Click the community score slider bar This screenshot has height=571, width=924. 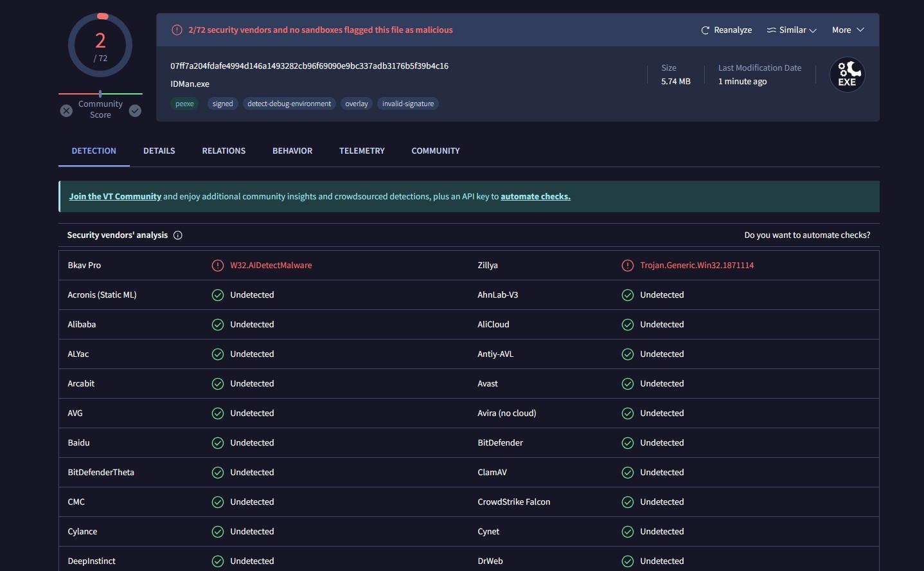coord(100,94)
